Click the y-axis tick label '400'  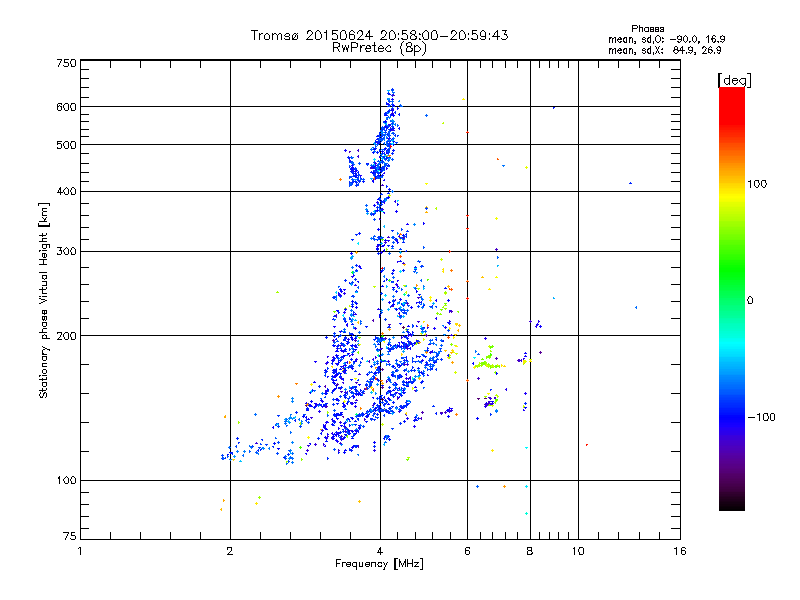[x=67, y=192]
